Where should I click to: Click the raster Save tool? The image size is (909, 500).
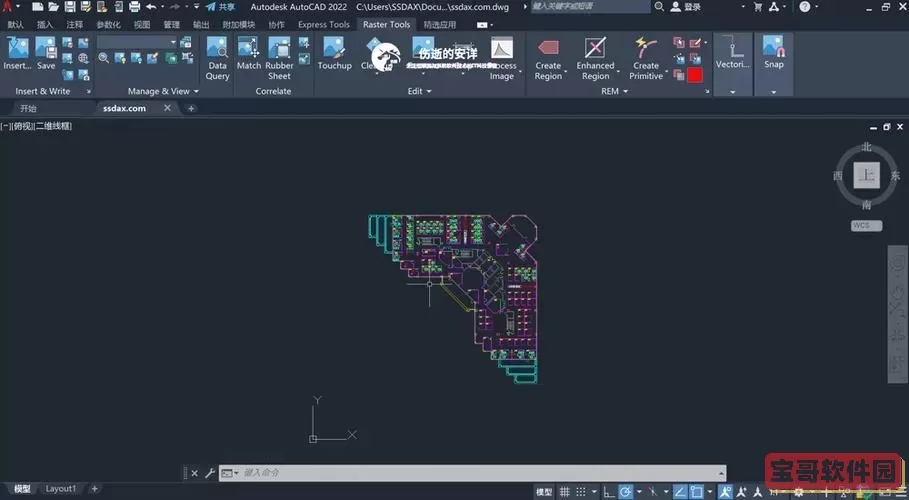46,53
